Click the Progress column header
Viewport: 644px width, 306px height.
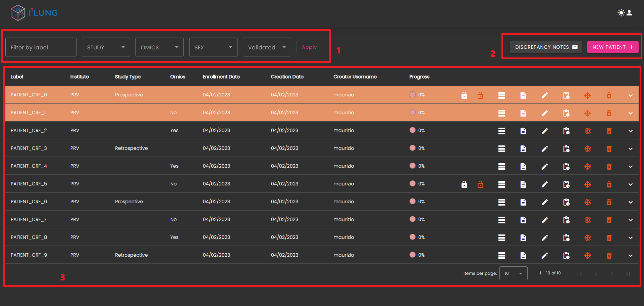click(x=419, y=77)
